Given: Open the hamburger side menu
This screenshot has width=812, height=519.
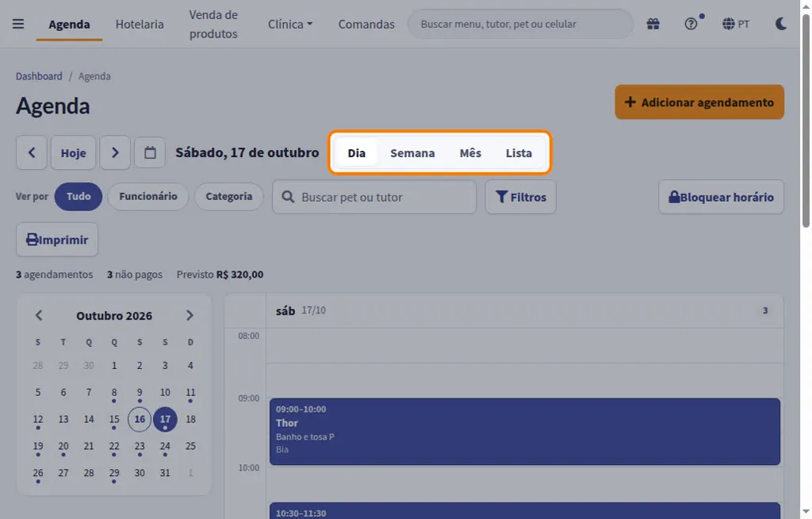Looking at the screenshot, I should [18, 24].
